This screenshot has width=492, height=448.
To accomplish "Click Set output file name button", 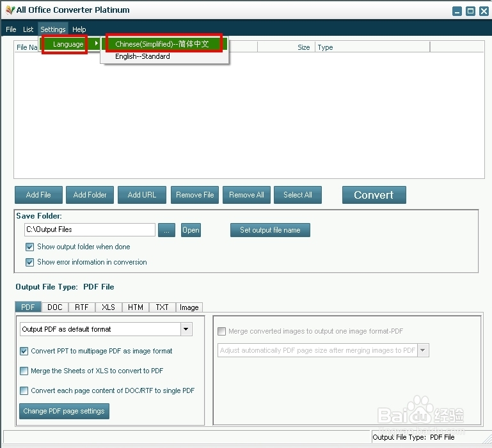I will pos(270,230).
